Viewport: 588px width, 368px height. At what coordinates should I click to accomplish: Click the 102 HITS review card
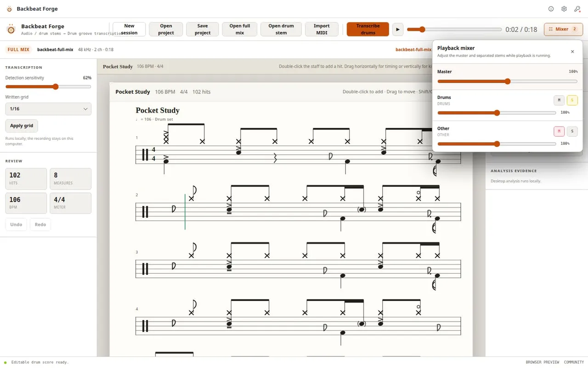[x=26, y=178]
